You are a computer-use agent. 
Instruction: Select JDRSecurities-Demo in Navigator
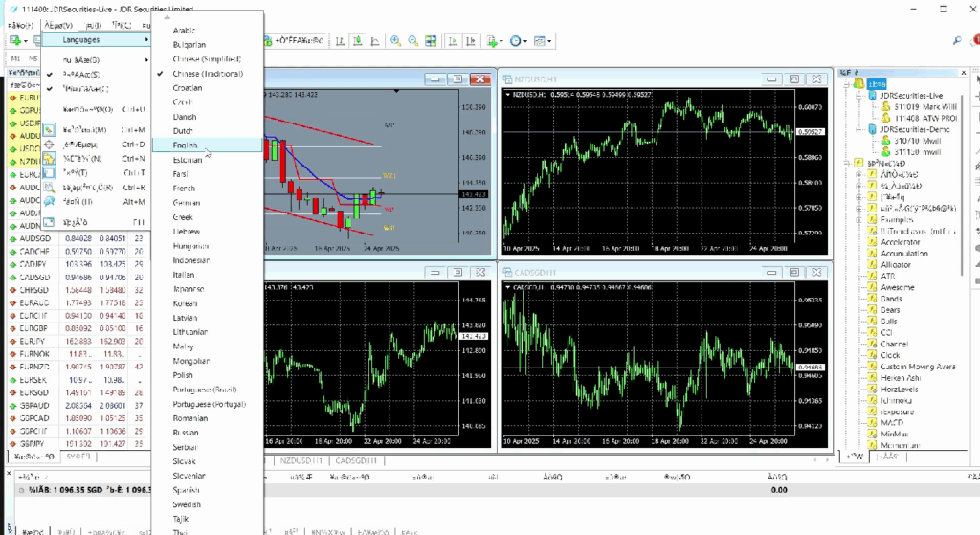pyautogui.click(x=915, y=129)
